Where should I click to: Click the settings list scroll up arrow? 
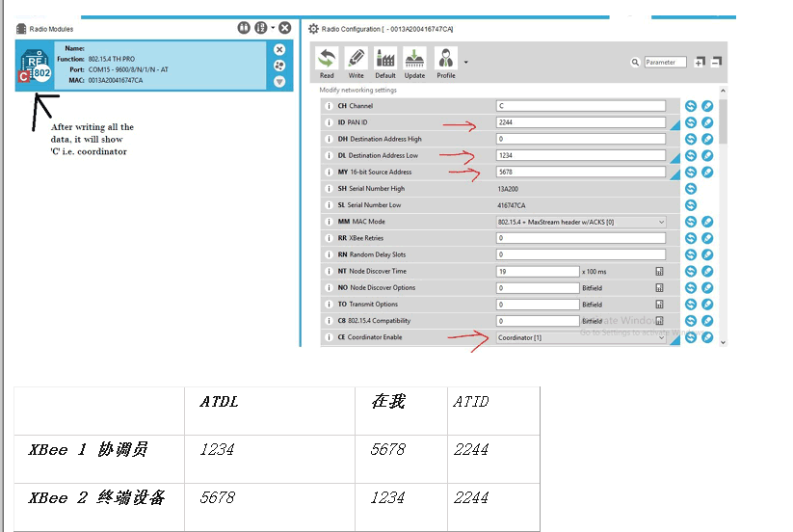tap(723, 91)
